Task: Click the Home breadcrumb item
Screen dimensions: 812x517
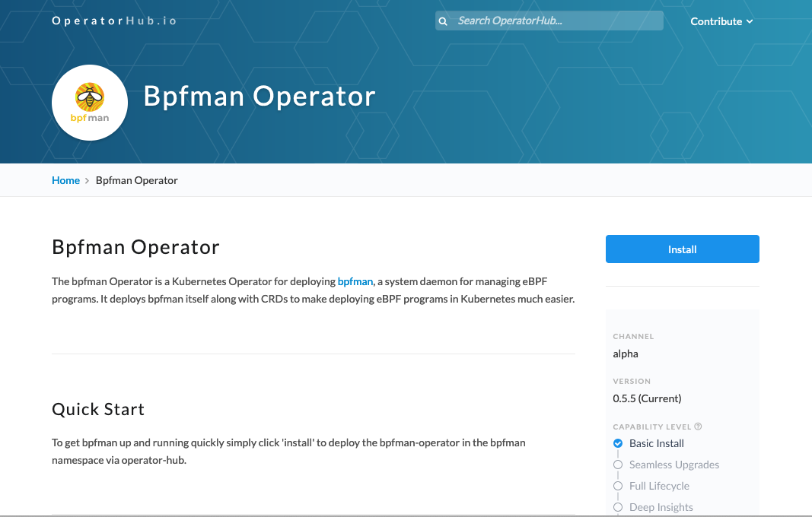Action: (x=65, y=180)
